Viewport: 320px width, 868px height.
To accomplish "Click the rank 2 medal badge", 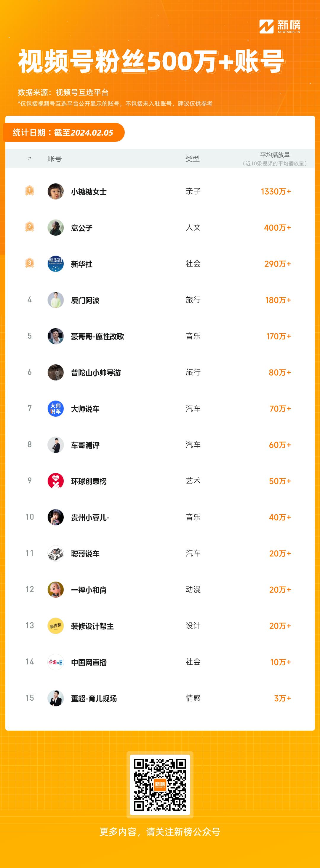I will pyautogui.click(x=30, y=227).
